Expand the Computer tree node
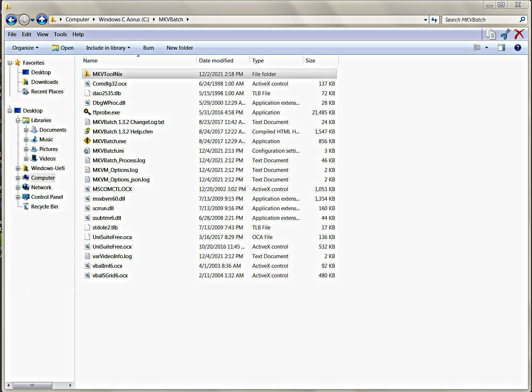The width and height of the screenshot is (532, 392). tap(18, 178)
